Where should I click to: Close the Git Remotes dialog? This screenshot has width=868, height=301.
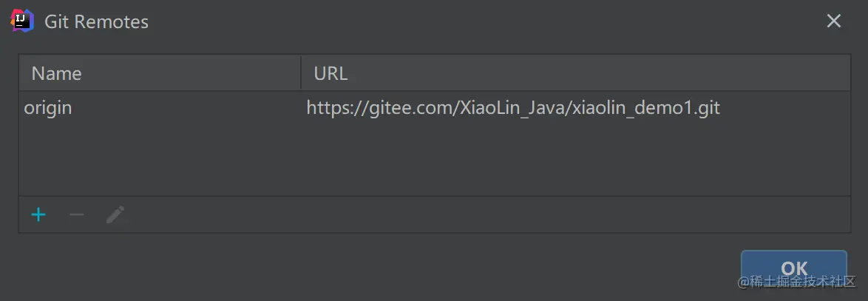click(x=834, y=21)
